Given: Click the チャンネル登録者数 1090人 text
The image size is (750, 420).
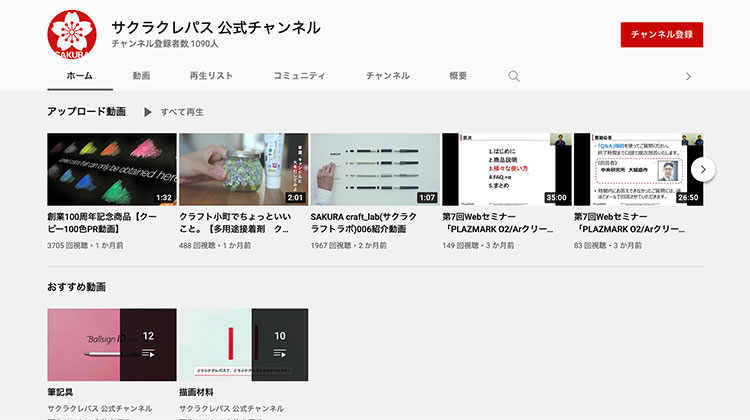Looking at the screenshot, I should click(x=165, y=44).
